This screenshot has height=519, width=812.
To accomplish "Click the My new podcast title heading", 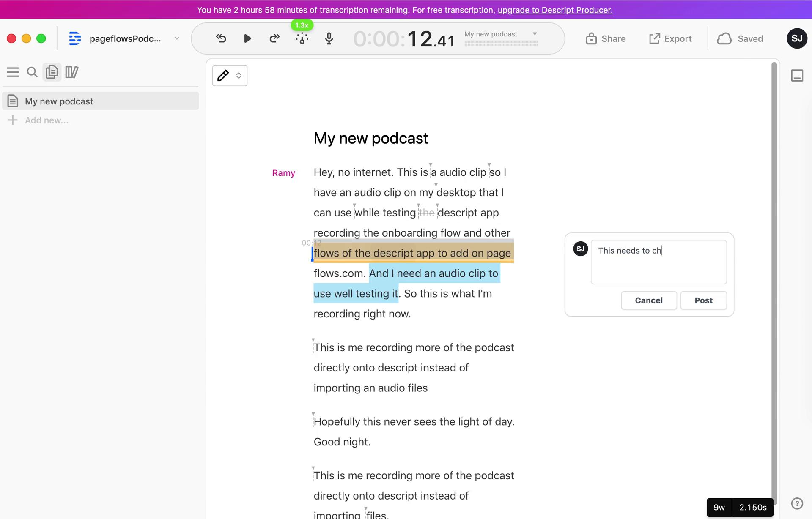I will (371, 138).
